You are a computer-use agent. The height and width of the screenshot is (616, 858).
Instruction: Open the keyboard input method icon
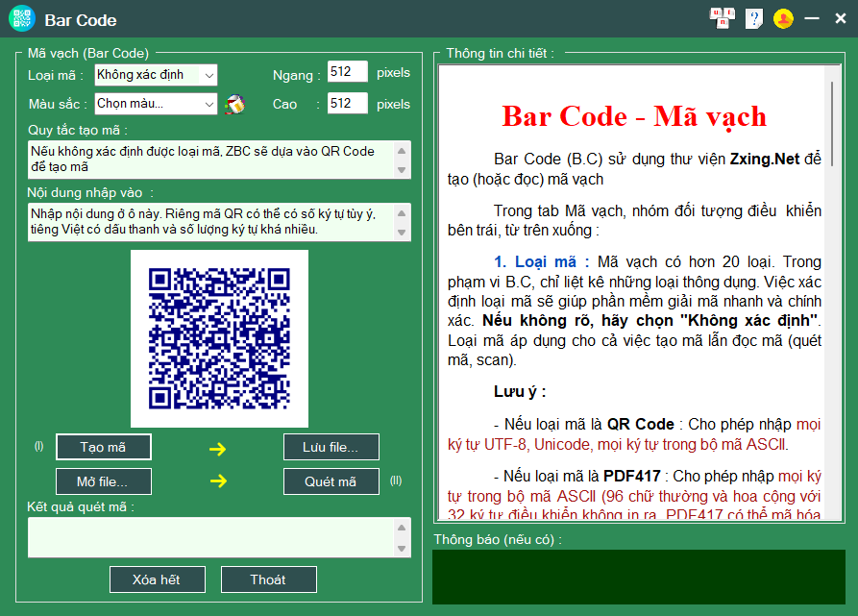(721, 18)
